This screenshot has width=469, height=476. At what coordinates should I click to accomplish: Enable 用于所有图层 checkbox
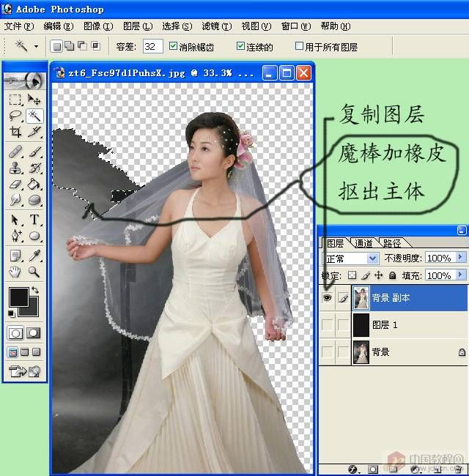[x=299, y=47]
